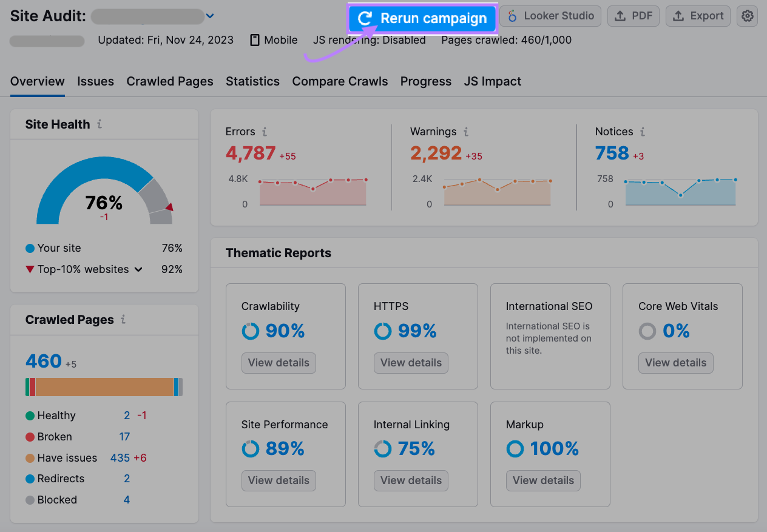The height and width of the screenshot is (532, 767).
Task: Click the Notices info icon
Action: coord(641,131)
